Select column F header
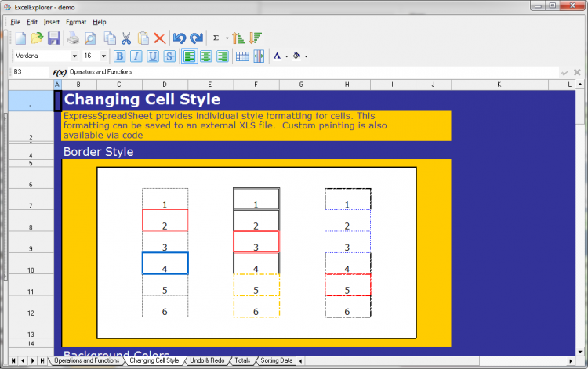Viewport: 588px width, 369px height. point(256,85)
